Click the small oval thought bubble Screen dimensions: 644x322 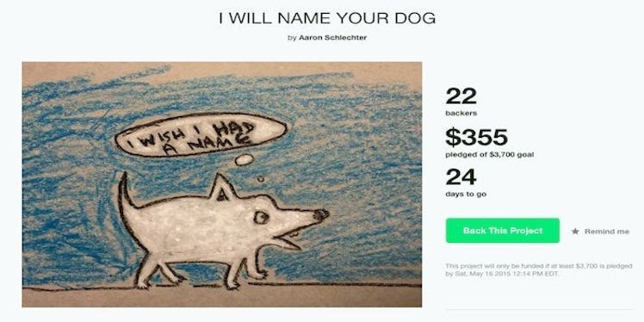pyautogui.click(x=245, y=160)
